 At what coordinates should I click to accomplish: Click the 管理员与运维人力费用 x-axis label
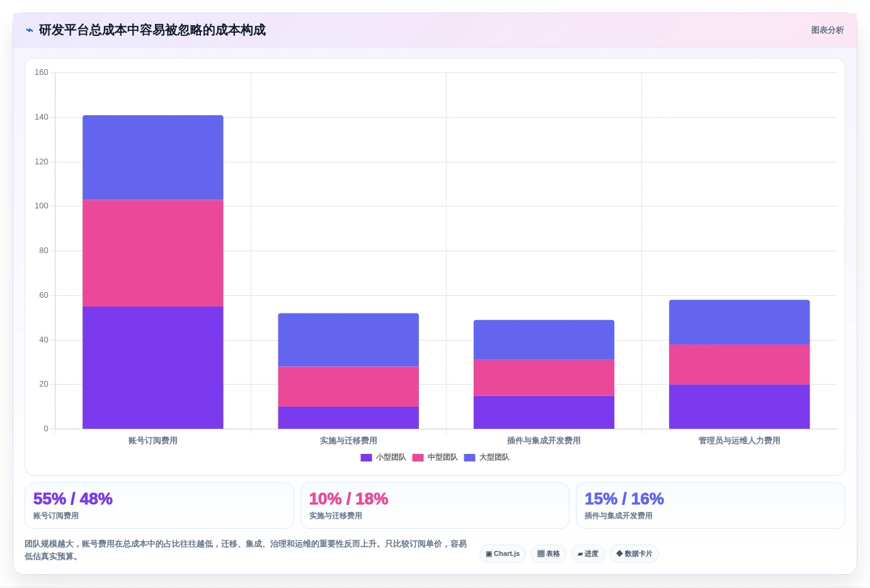(740, 441)
